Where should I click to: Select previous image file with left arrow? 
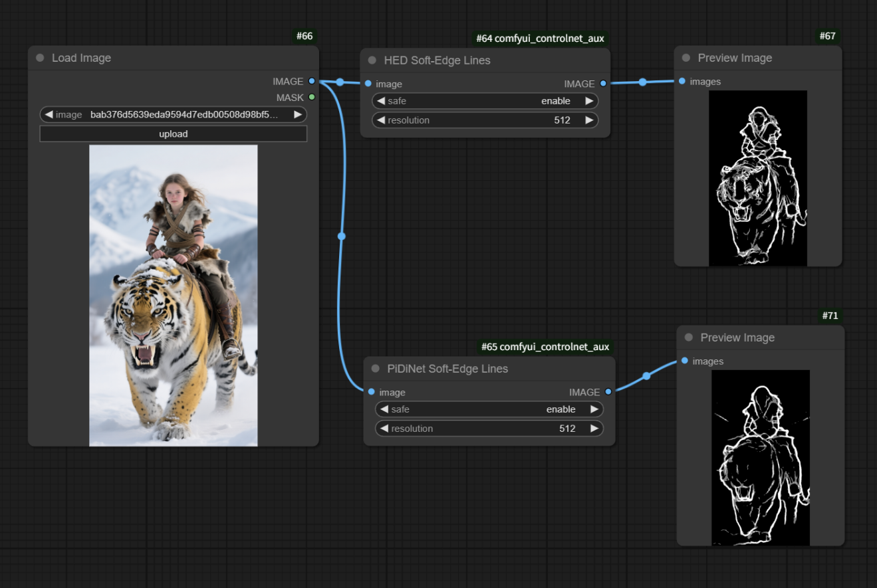[x=49, y=115]
